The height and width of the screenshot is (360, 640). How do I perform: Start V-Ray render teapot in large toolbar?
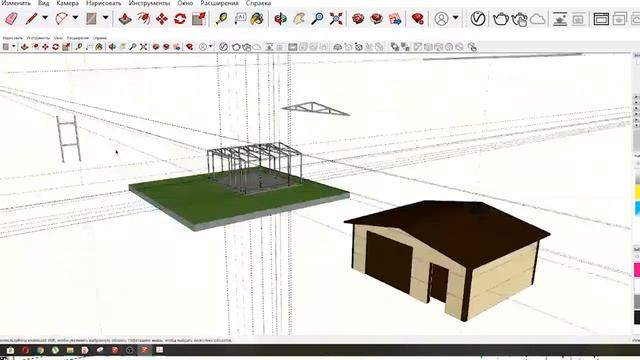tap(501, 19)
